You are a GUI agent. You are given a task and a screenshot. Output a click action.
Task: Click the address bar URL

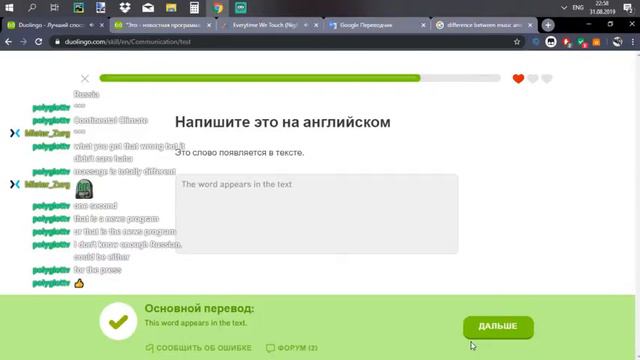[127, 42]
